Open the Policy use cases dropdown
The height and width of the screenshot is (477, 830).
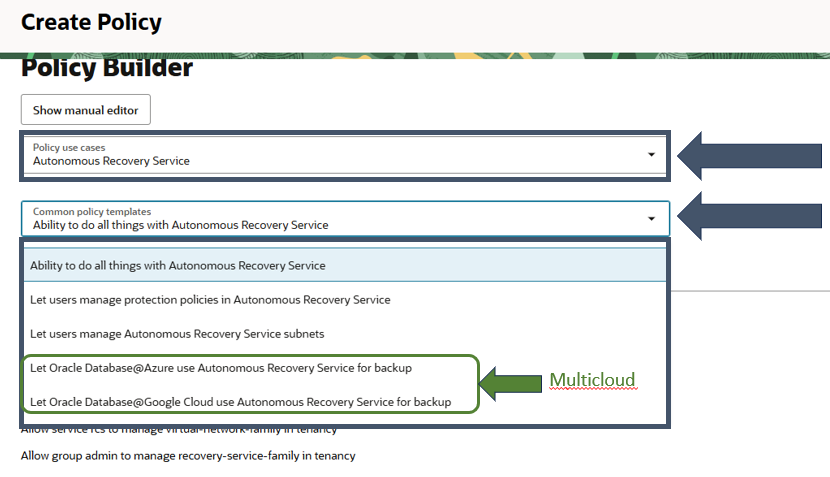click(x=345, y=155)
